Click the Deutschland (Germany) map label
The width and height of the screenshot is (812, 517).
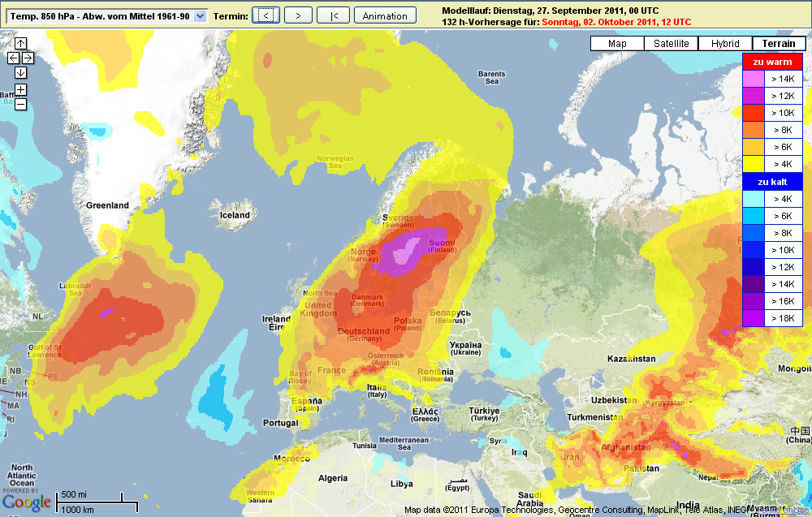click(x=364, y=334)
